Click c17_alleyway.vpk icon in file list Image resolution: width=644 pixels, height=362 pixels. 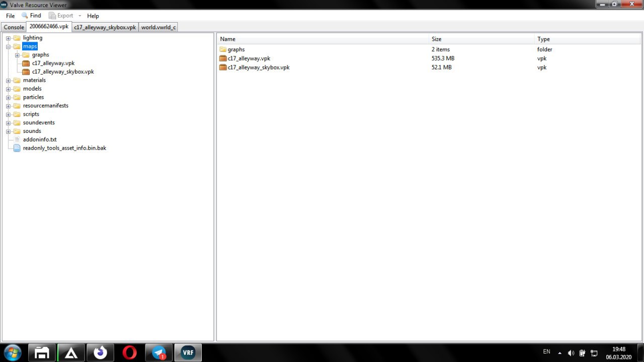pyautogui.click(x=223, y=58)
